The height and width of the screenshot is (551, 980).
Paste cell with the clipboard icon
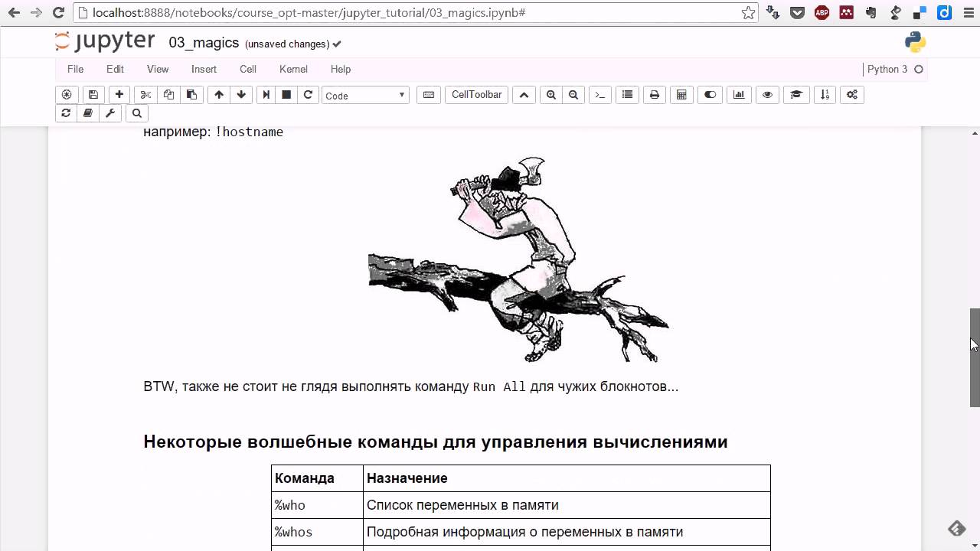coord(191,95)
